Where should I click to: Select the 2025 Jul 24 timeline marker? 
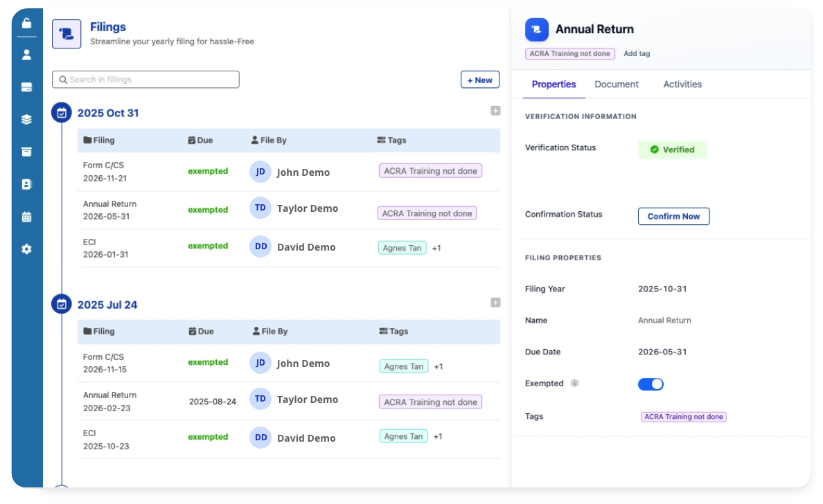coord(62,304)
